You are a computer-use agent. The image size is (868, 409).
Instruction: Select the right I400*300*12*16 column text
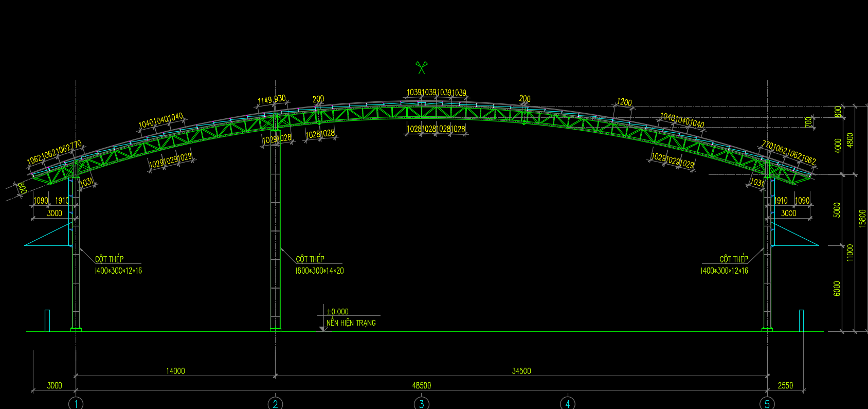click(724, 271)
